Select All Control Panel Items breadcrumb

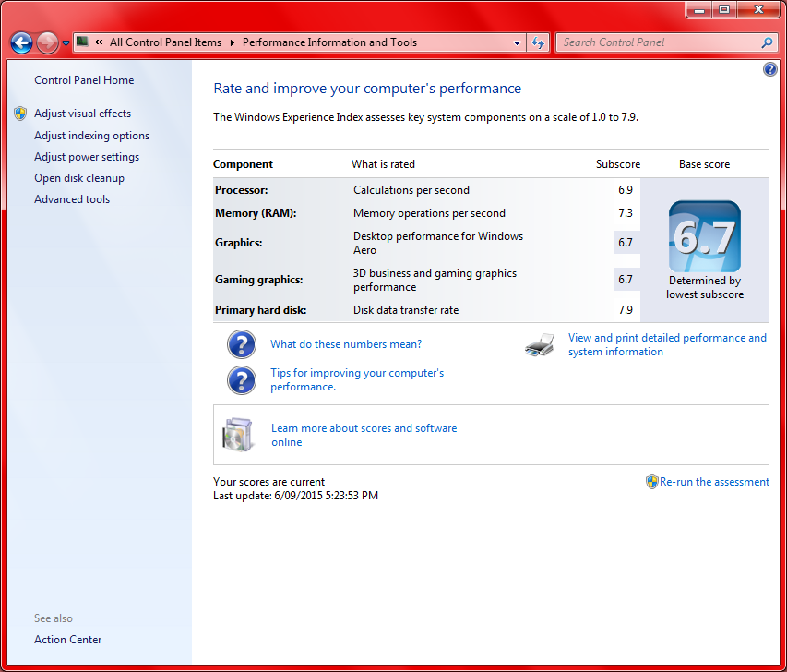tap(166, 42)
